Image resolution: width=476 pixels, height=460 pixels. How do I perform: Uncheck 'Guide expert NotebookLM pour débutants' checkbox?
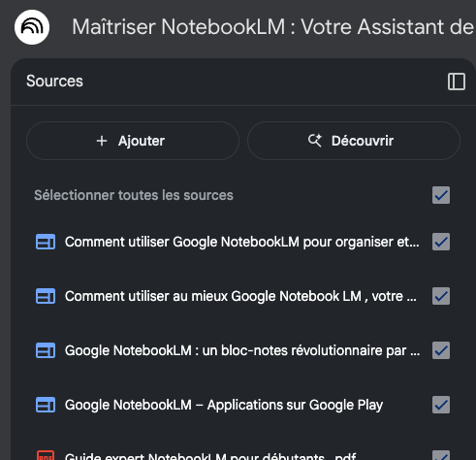pyautogui.click(x=441, y=455)
